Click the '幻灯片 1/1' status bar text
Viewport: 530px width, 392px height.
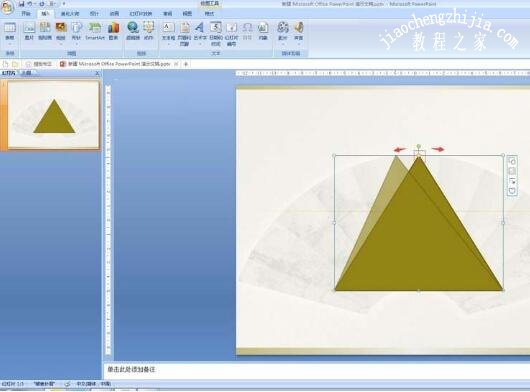click(13, 384)
